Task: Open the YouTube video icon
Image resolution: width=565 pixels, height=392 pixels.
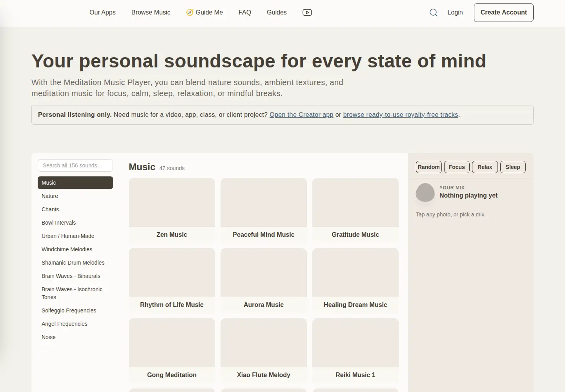Action: 307,13
